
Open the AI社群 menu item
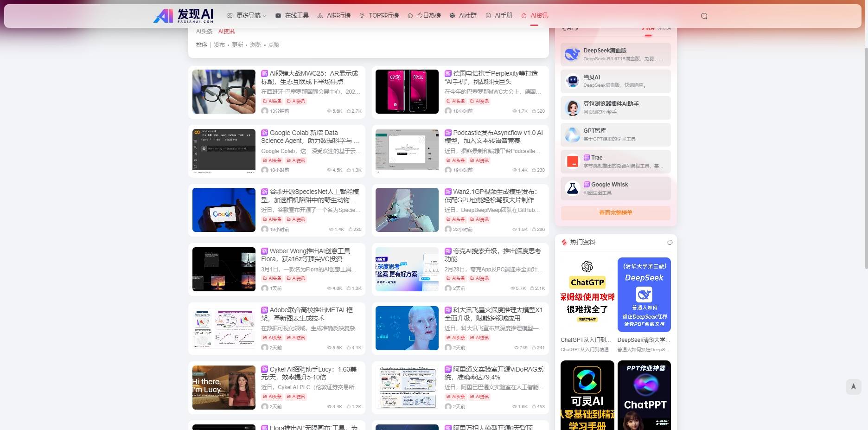(x=463, y=15)
